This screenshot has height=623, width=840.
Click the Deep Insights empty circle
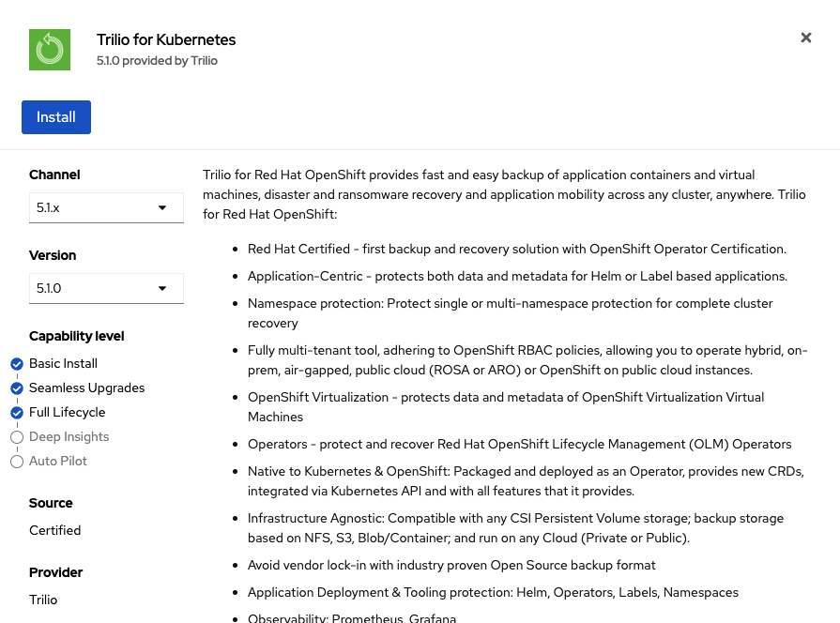17,437
